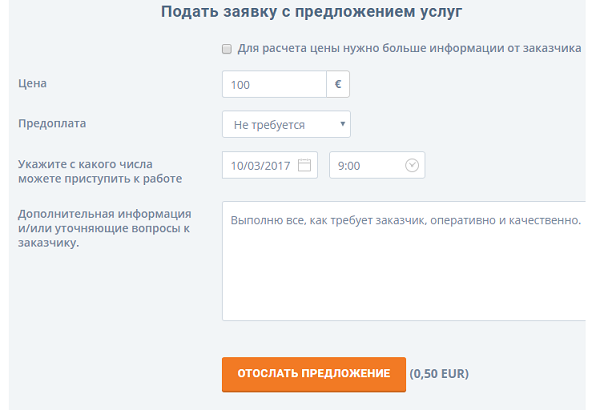Open the clock time picker icon
600x410 pixels.
pos(412,165)
